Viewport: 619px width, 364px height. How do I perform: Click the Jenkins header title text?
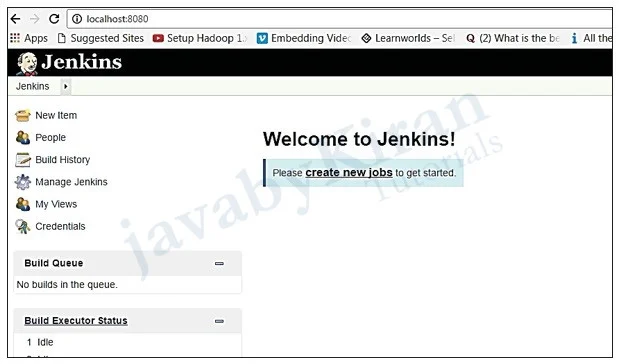point(82,62)
